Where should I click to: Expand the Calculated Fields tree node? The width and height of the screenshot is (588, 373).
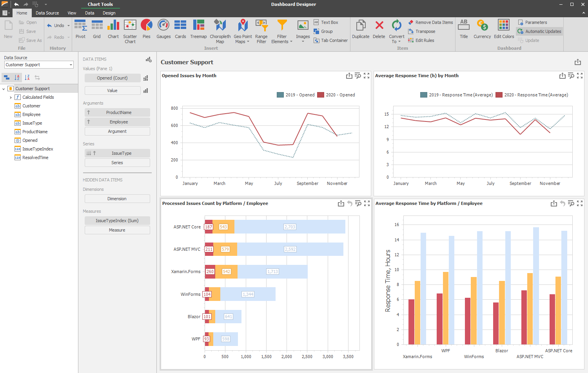(x=11, y=97)
